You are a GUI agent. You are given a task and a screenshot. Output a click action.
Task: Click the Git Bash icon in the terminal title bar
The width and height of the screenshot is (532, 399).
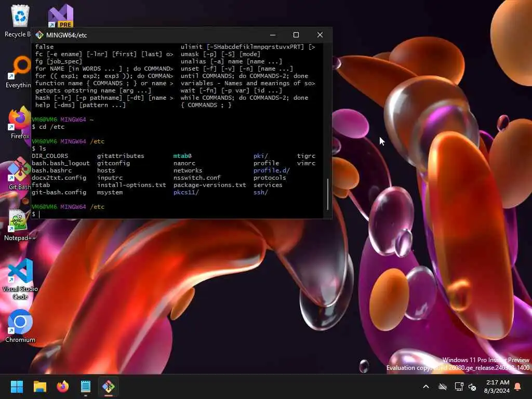click(x=39, y=35)
